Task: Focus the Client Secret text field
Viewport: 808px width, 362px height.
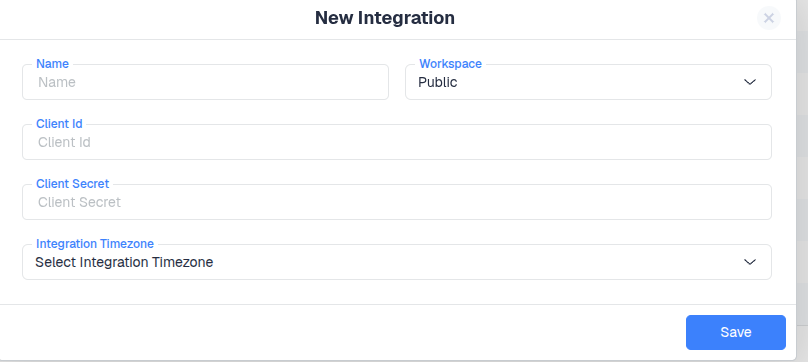Action: point(397,202)
